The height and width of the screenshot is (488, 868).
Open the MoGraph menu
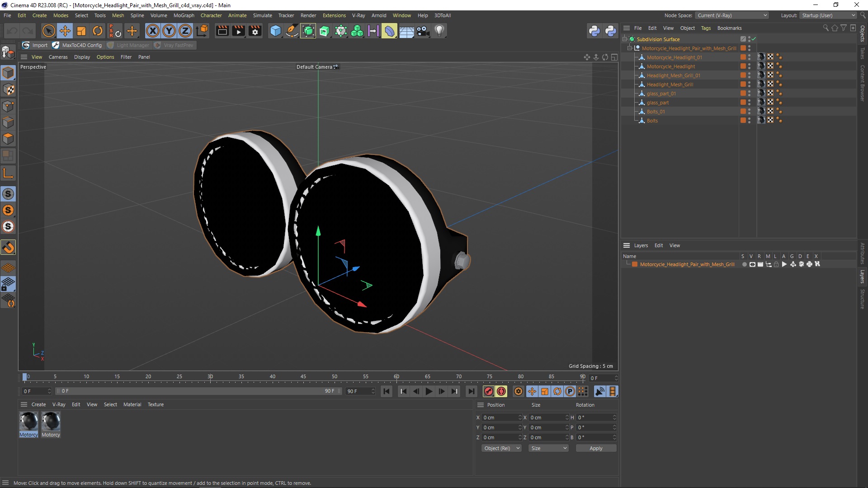pos(184,15)
